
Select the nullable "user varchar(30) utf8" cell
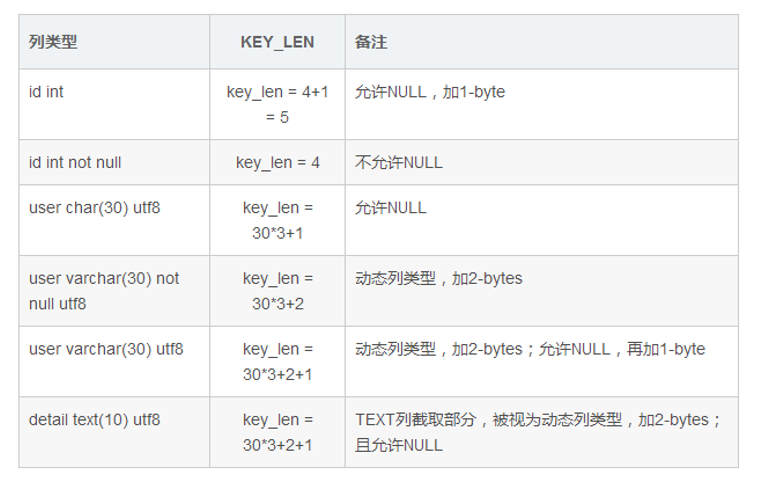click(x=106, y=349)
